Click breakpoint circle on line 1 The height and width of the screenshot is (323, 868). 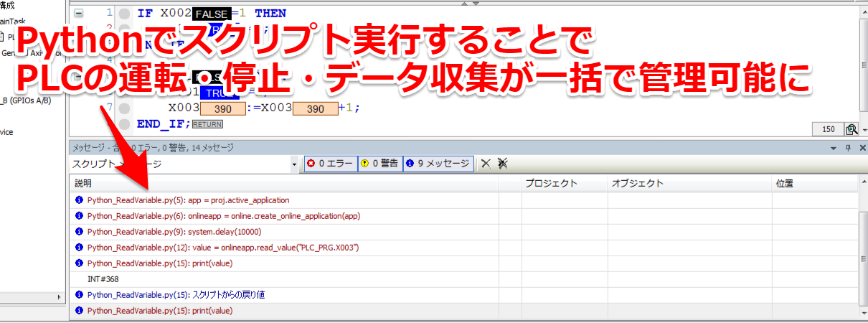pos(124,14)
